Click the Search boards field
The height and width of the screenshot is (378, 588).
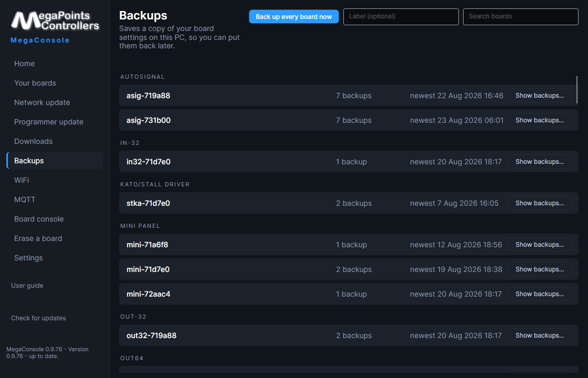click(x=520, y=16)
